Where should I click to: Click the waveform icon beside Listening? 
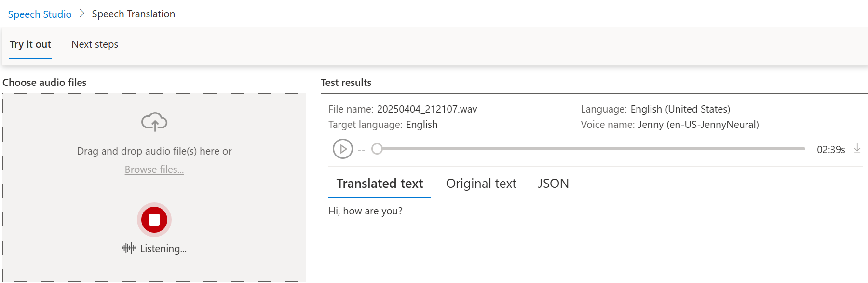(129, 248)
